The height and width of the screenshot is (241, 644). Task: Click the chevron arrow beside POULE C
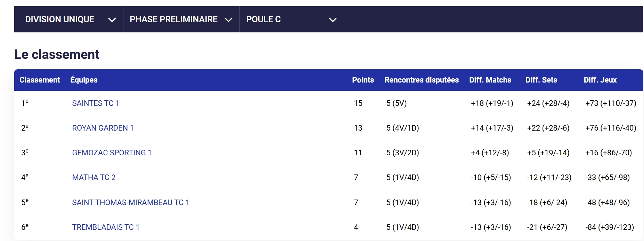point(333,20)
